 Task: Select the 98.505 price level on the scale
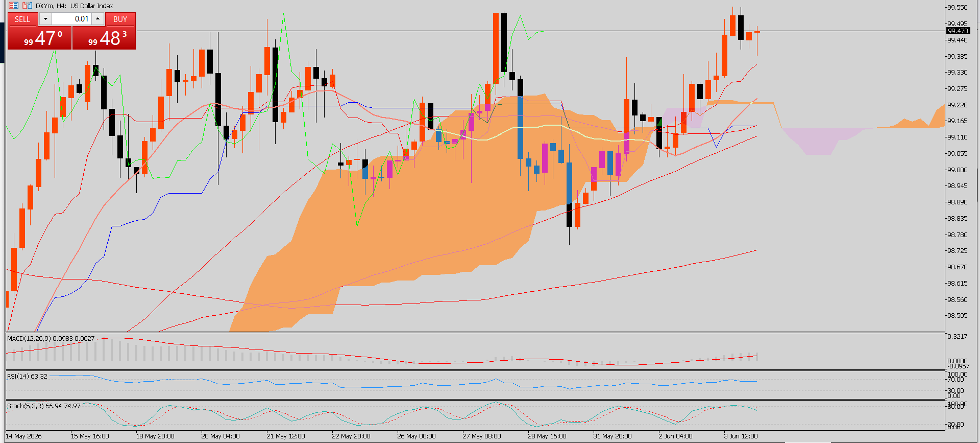point(957,315)
